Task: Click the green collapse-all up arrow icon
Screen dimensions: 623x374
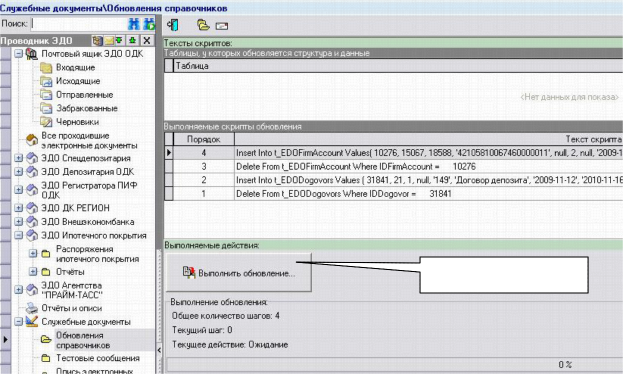Action: pyautogui.click(x=133, y=41)
